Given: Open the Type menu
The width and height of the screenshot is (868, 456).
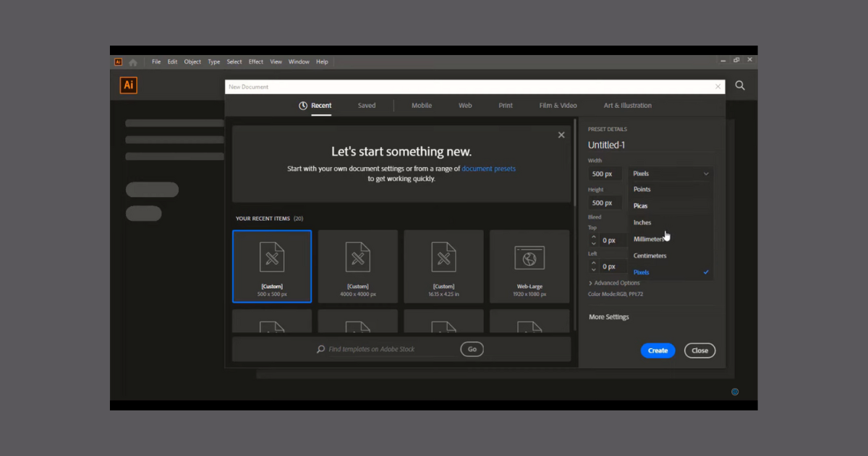Looking at the screenshot, I should click(214, 62).
